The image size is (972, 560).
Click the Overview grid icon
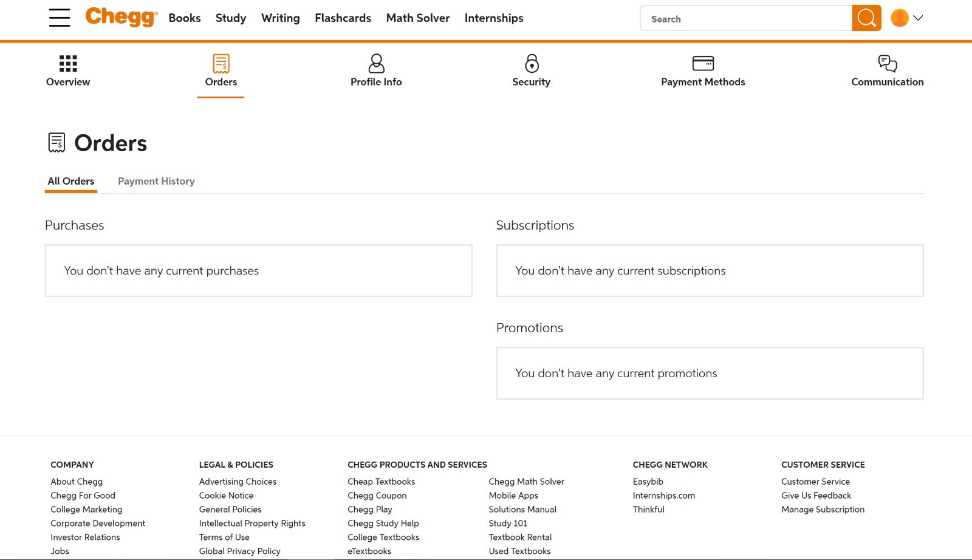point(68,63)
